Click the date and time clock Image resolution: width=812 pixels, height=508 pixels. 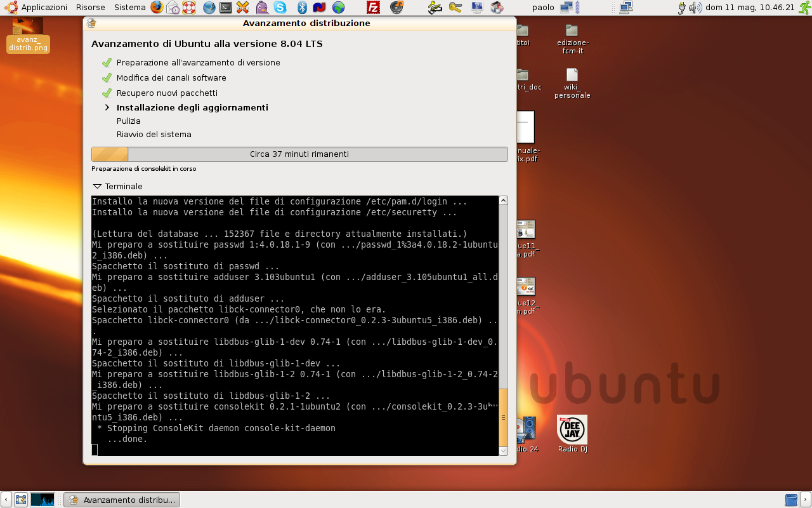750,8
